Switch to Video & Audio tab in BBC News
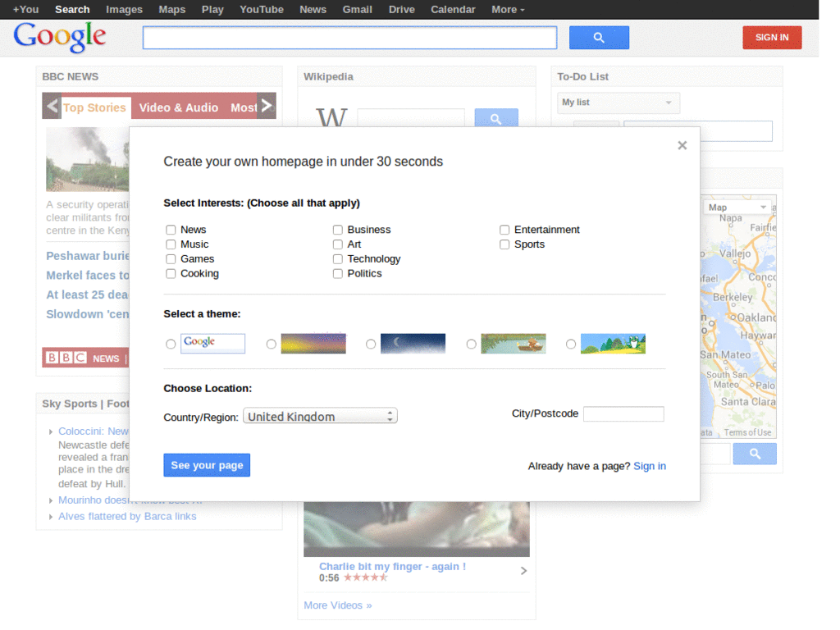 (x=178, y=107)
